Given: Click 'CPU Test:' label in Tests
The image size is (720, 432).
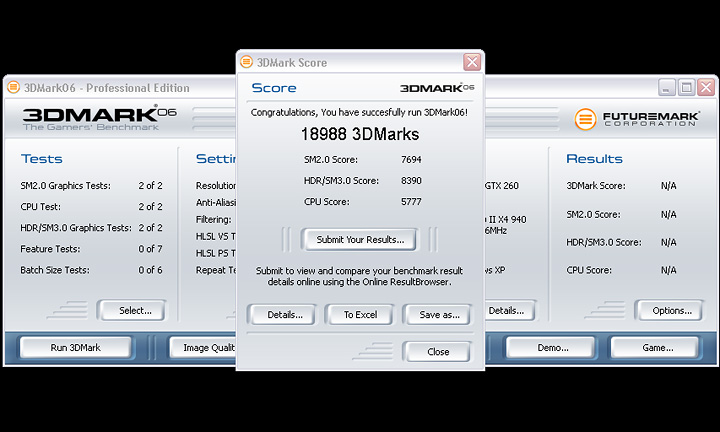Looking at the screenshot, I should pyautogui.click(x=40, y=207).
